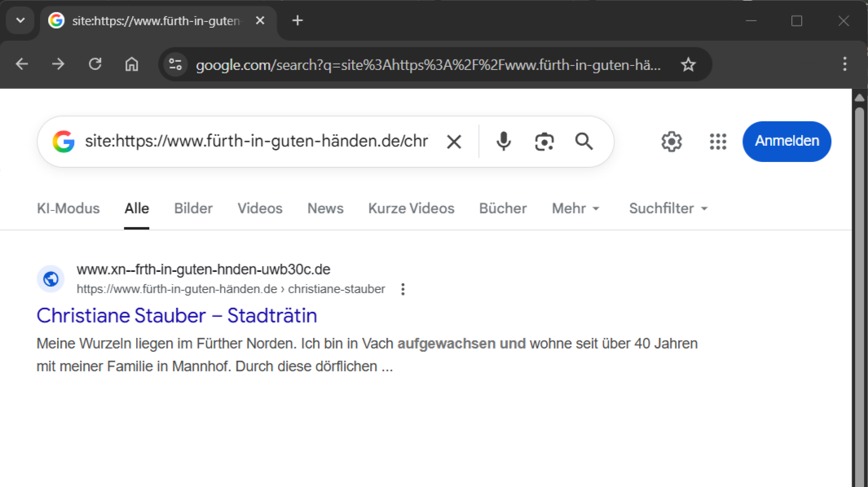Image resolution: width=868 pixels, height=487 pixels.
Task: Open Kurze Videos results
Action: pos(412,208)
